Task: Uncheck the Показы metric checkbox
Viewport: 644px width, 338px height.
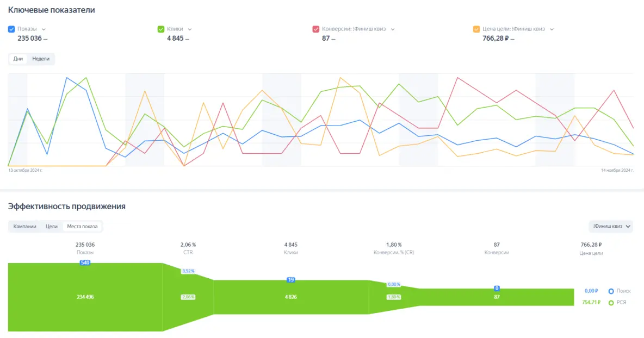Action: pos(11,29)
